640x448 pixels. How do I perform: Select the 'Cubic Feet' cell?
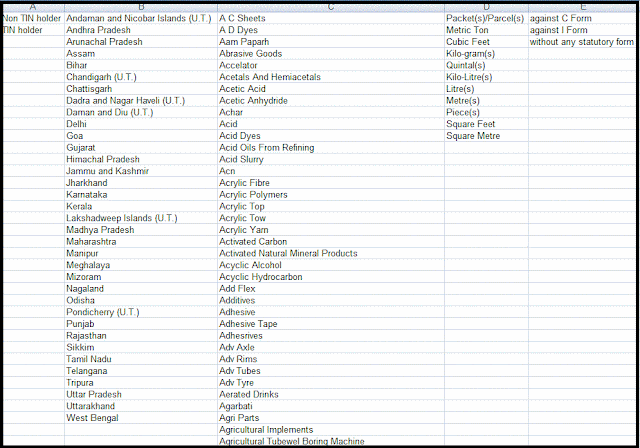[486, 42]
